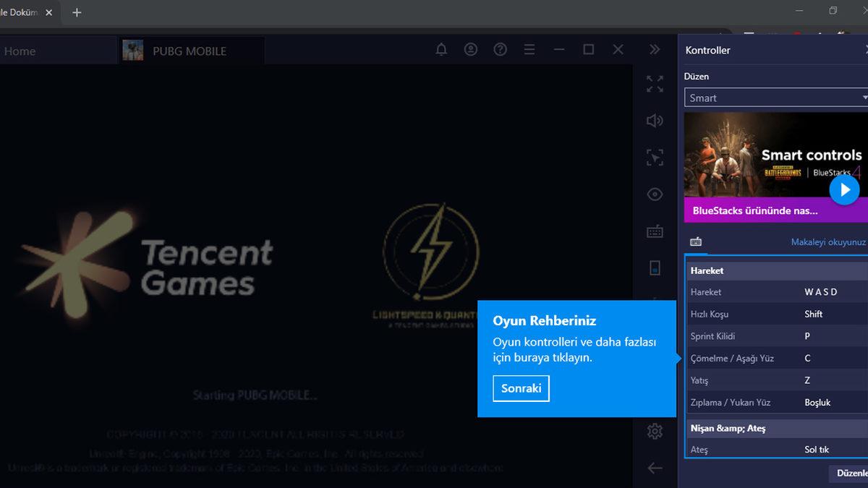Mute game audio with the speaker icon

click(x=655, y=121)
